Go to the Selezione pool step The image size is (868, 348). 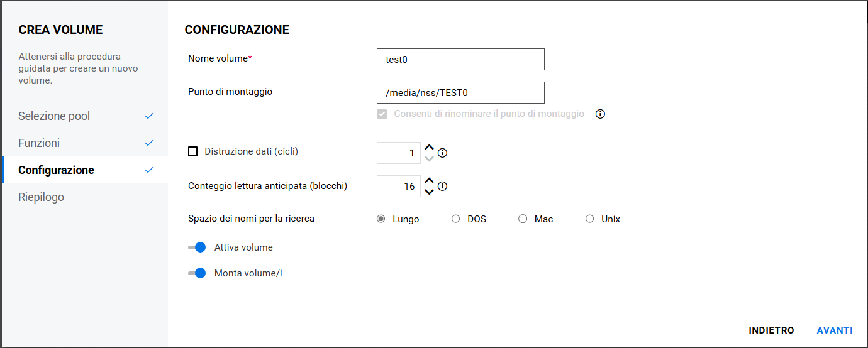pos(54,116)
